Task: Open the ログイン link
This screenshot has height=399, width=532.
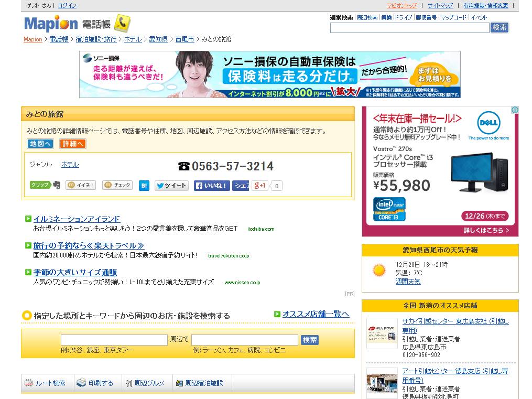Action: pos(67,5)
